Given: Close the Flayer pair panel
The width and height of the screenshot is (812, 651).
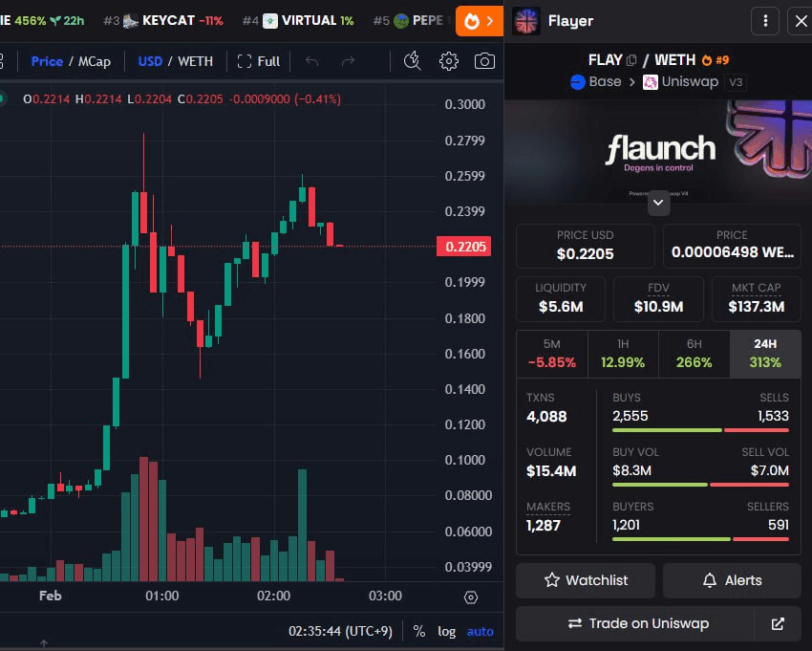Looking at the screenshot, I should tap(801, 21).
